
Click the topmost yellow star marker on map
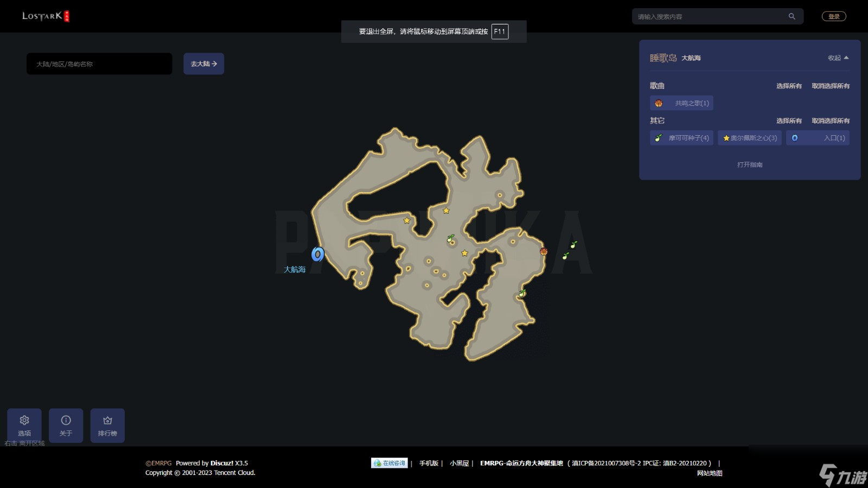pos(446,211)
